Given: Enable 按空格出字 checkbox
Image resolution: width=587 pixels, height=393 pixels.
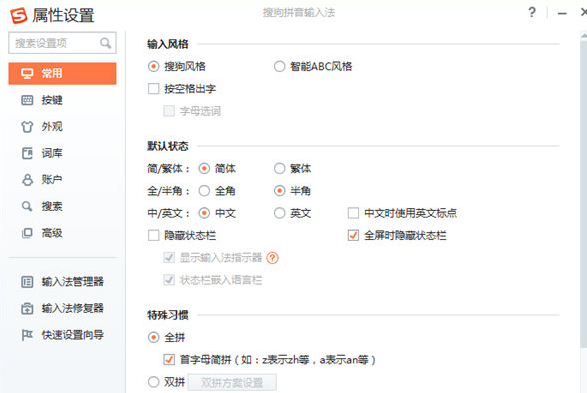Looking at the screenshot, I should tap(153, 89).
